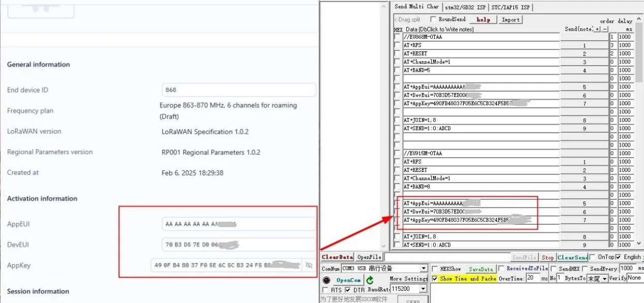Image resolution: width=644 pixels, height=303 pixels.
Task: Click the green refresh COM ports icon
Action: click(370, 280)
